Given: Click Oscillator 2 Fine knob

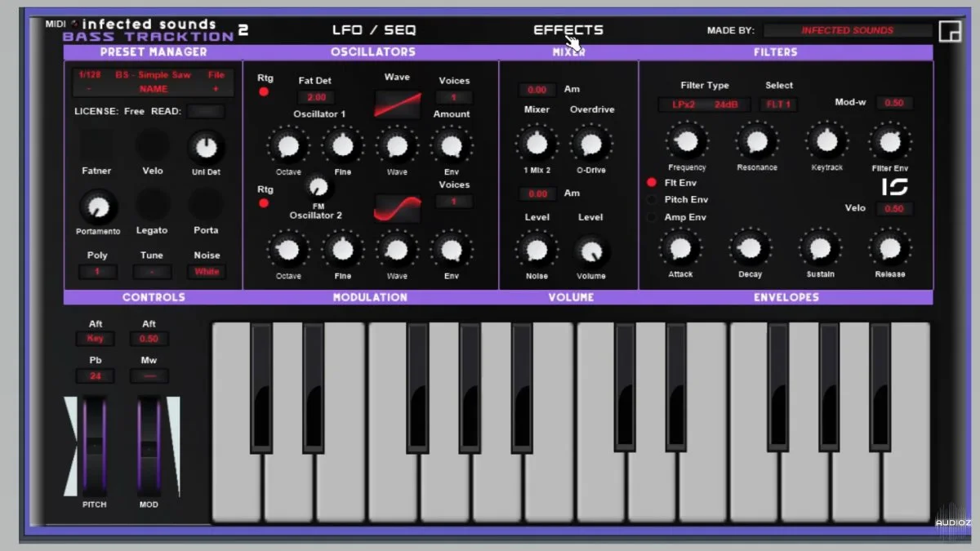Looking at the screenshot, I should click(x=342, y=250).
